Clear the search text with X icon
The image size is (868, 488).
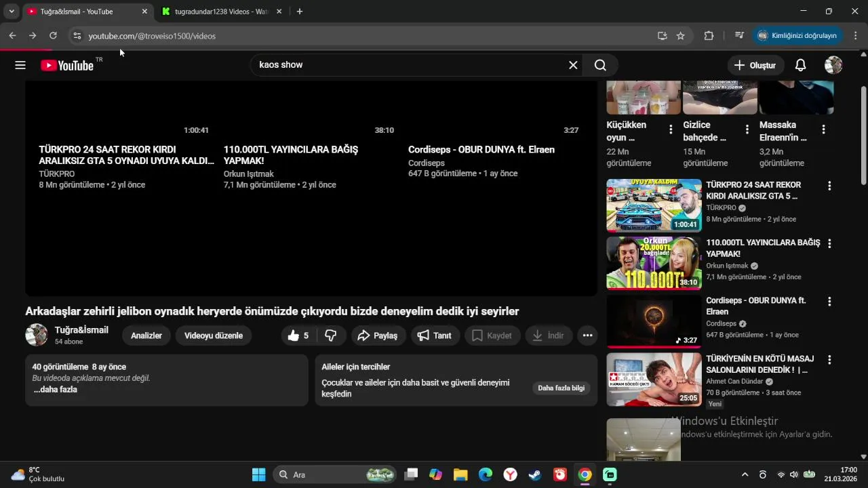573,65
